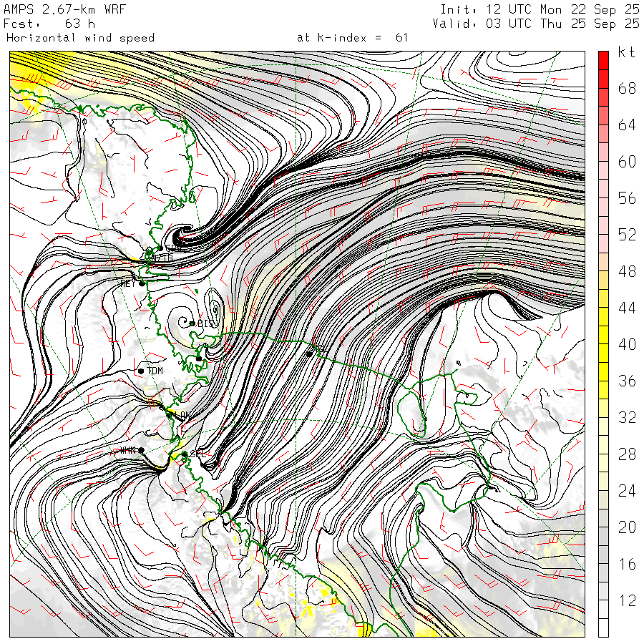
Task: Select the 'Valid: 03 UTC Thu 25 Sep 25' text
Action: [536, 24]
